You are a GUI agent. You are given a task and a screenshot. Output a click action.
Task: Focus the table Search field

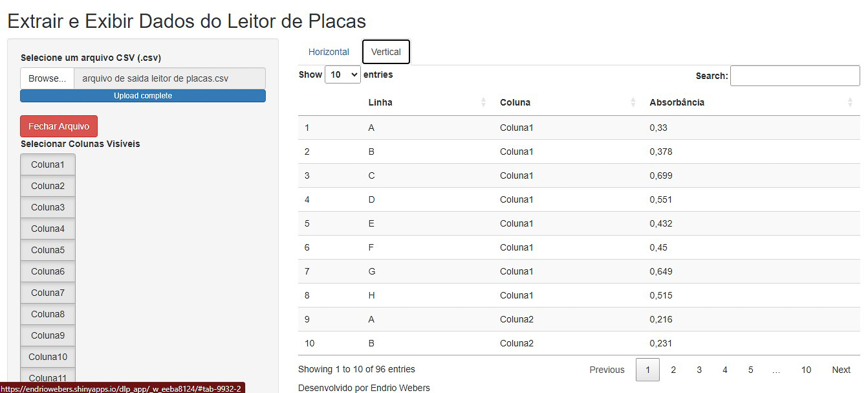[795, 76]
